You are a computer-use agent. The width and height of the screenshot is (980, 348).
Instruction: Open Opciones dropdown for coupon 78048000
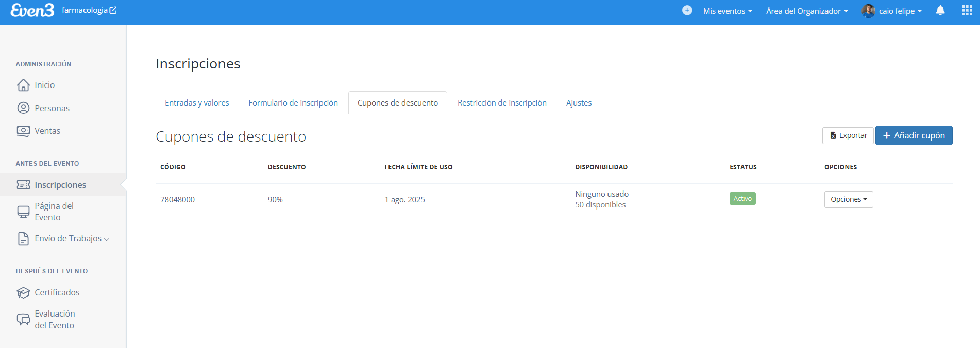849,199
